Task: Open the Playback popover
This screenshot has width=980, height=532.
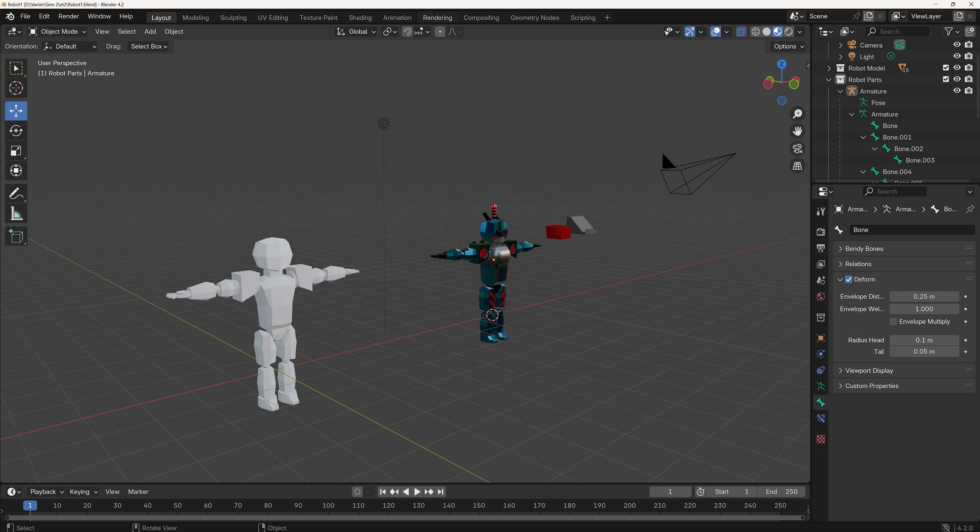Action: [46, 492]
